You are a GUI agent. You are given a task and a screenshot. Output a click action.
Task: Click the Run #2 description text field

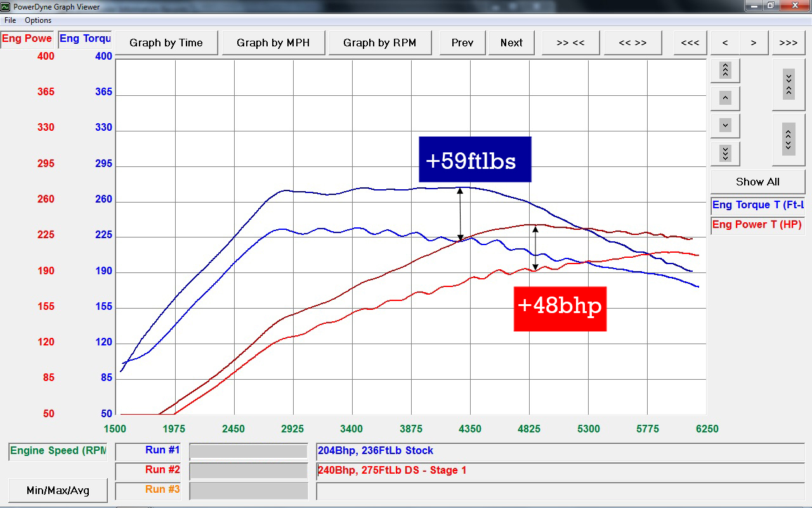coord(560,471)
